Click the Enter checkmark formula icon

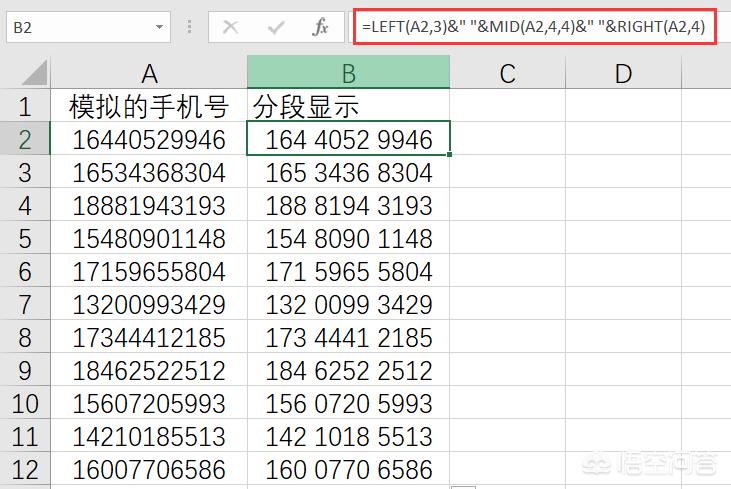(x=276, y=28)
